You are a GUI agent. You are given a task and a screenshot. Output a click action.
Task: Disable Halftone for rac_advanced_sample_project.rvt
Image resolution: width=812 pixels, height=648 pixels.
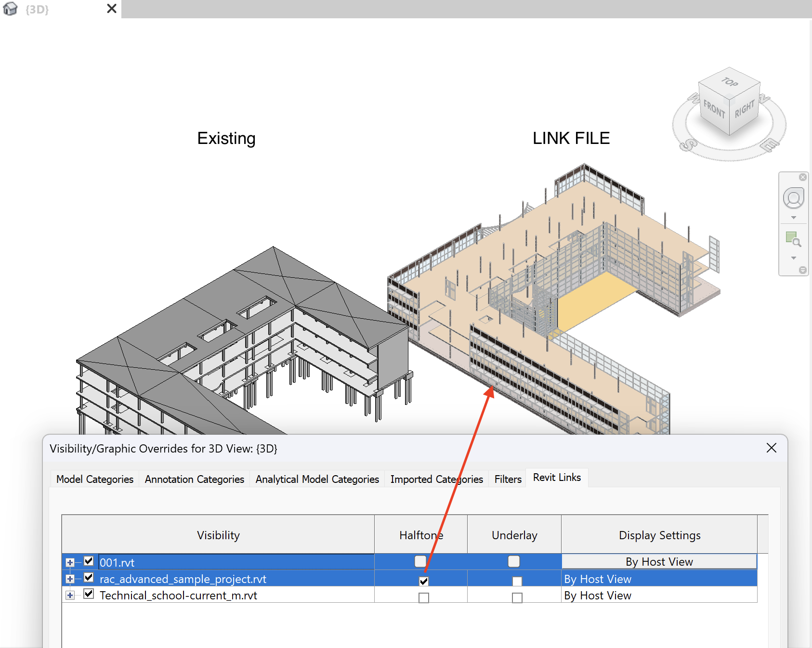click(424, 581)
